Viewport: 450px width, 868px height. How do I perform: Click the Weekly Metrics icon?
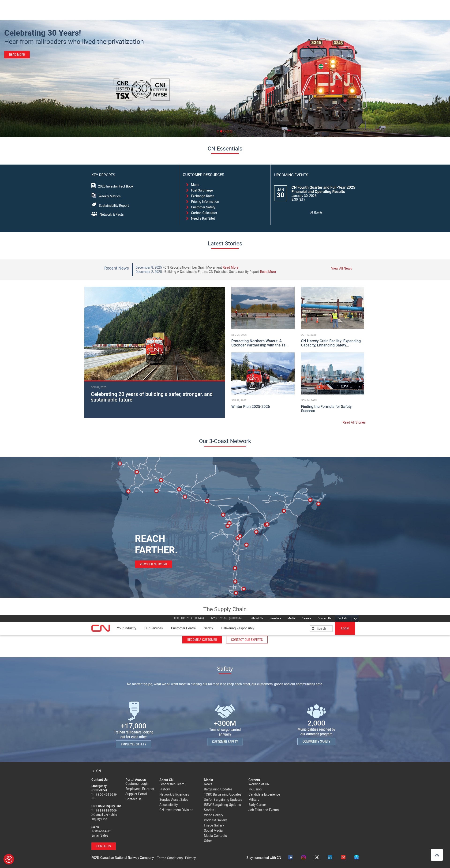(x=94, y=195)
